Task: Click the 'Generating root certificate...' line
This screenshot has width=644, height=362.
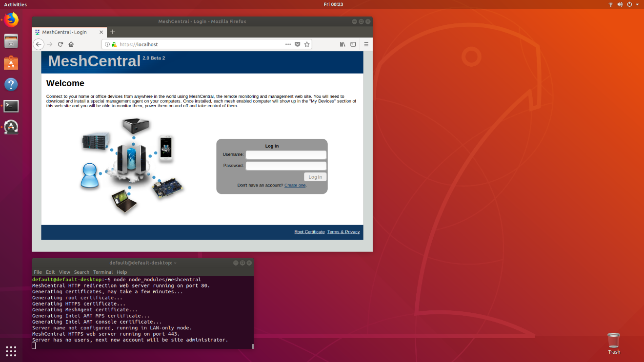Action: (78, 298)
